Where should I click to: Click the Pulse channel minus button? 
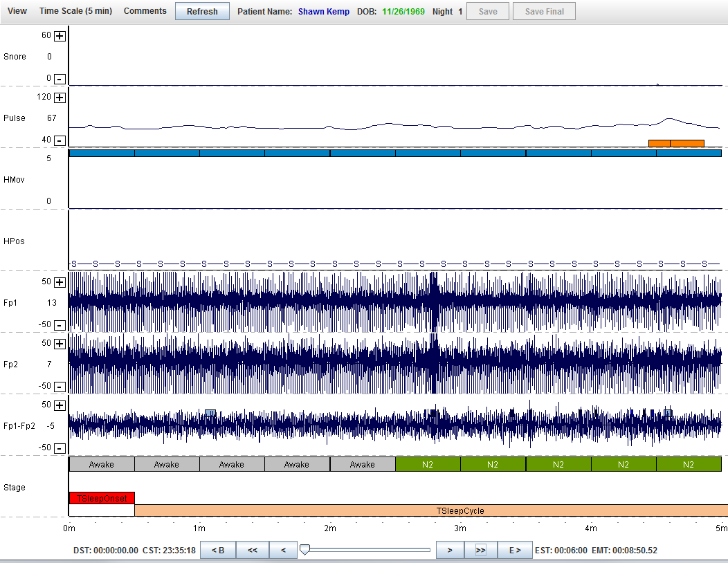point(60,140)
